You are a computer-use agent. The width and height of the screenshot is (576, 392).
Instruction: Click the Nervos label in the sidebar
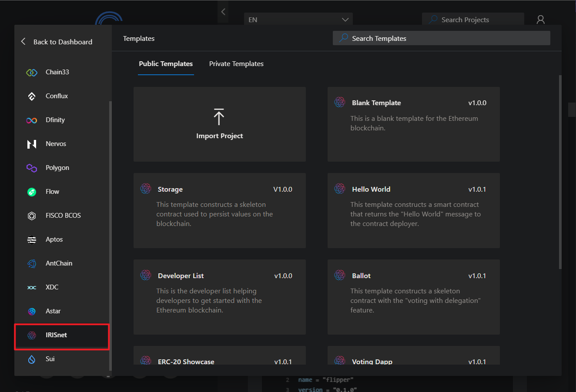[x=56, y=144]
